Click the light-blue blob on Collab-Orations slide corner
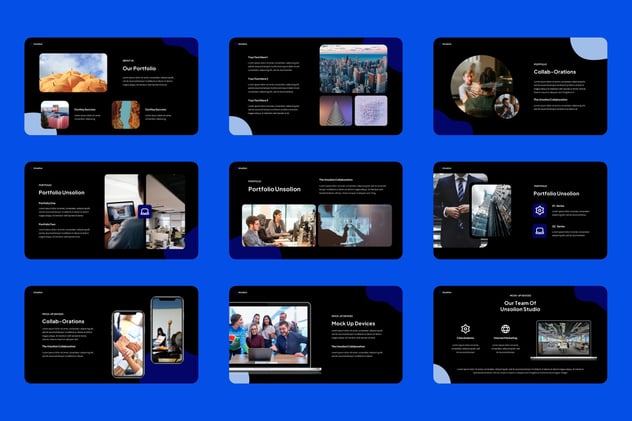Screen dimensions: 632x421 [x=589, y=48]
